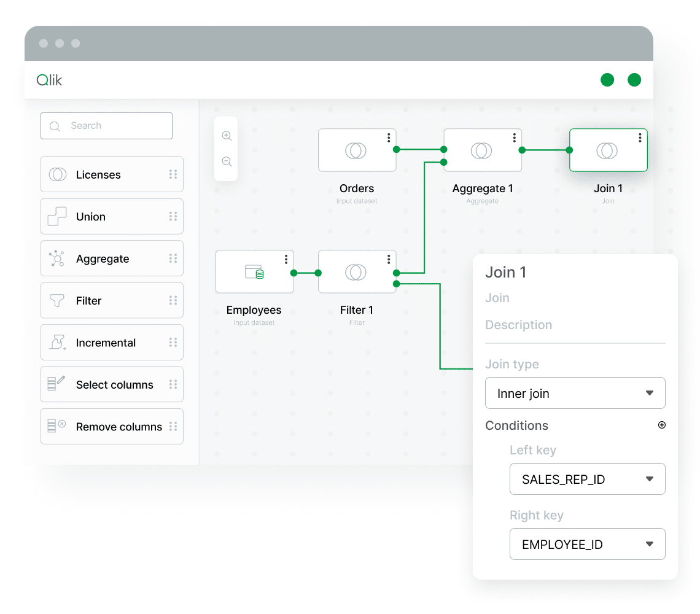The height and width of the screenshot is (614, 700).
Task: Open the Orders node options menu
Action: [x=389, y=138]
